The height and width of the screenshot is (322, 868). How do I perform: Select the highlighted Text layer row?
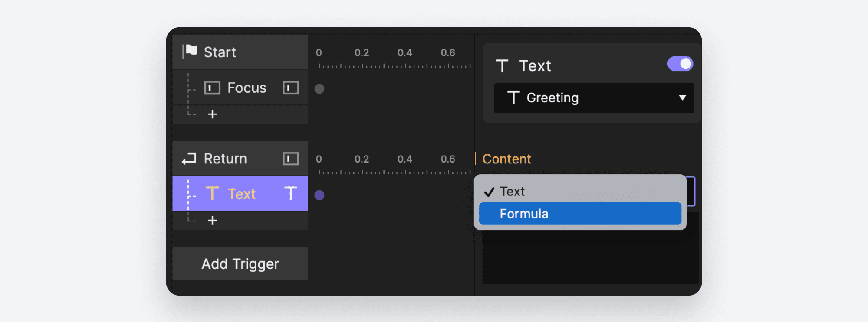coord(240,194)
